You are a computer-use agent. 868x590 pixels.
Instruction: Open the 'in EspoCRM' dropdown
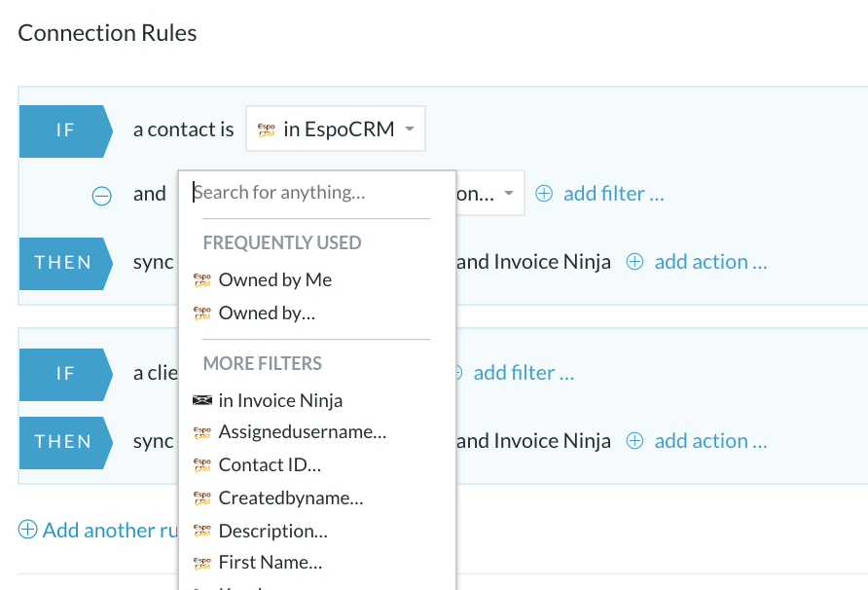point(336,129)
